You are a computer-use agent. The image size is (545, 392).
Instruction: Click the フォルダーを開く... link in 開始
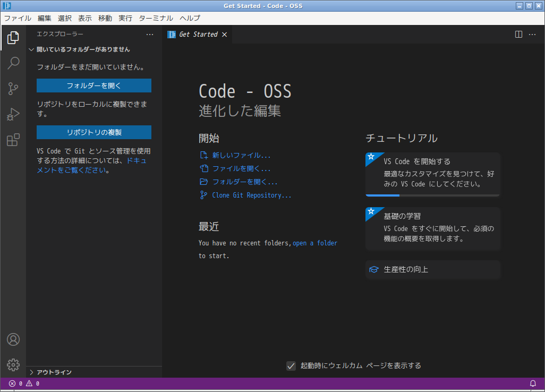tap(245, 182)
